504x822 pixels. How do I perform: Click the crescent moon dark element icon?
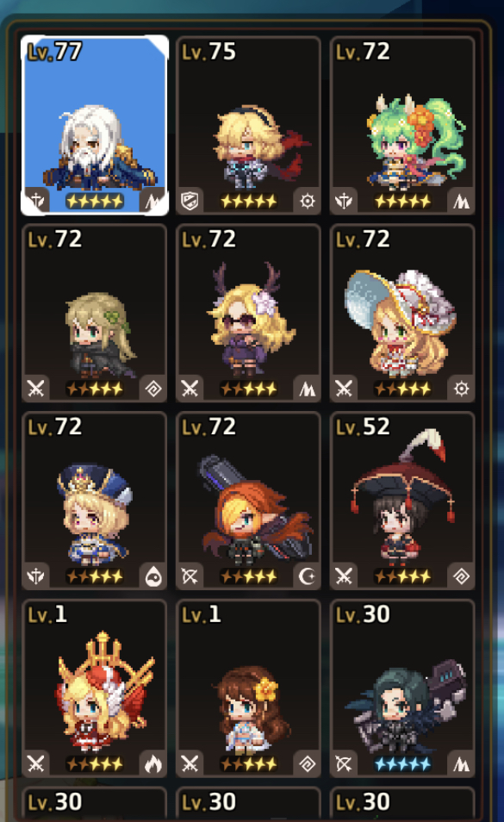click(308, 576)
